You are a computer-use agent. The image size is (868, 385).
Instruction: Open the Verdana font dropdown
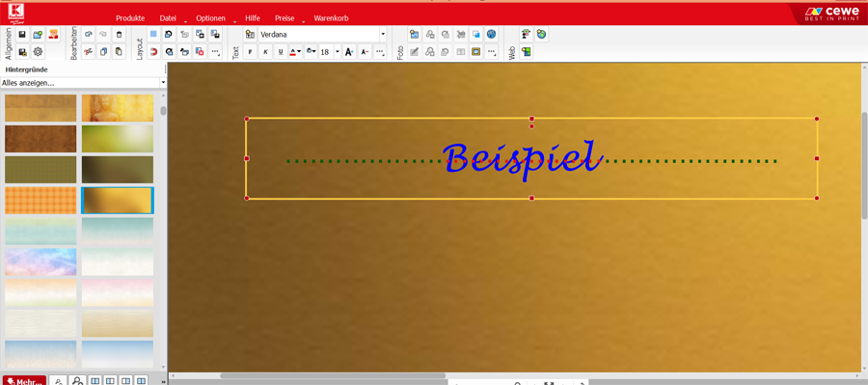322,35
